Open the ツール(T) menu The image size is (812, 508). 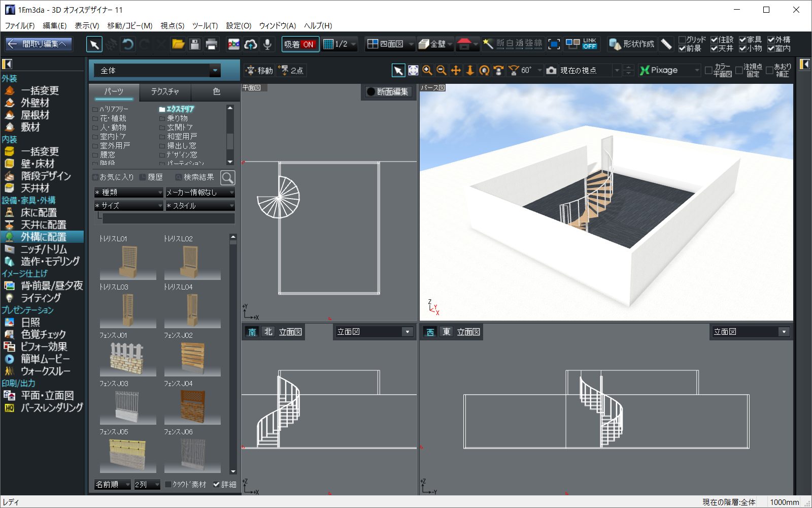[x=205, y=25]
